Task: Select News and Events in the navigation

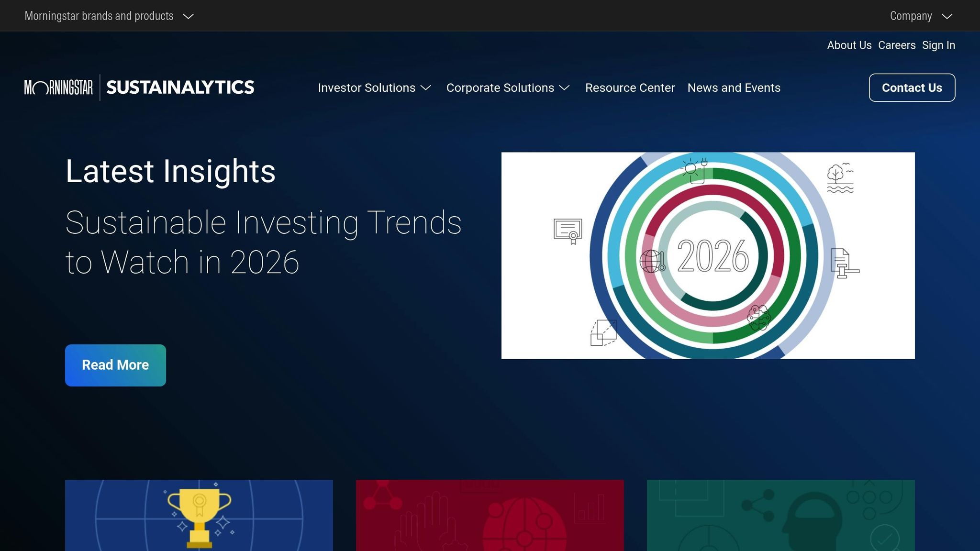Action: tap(734, 88)
